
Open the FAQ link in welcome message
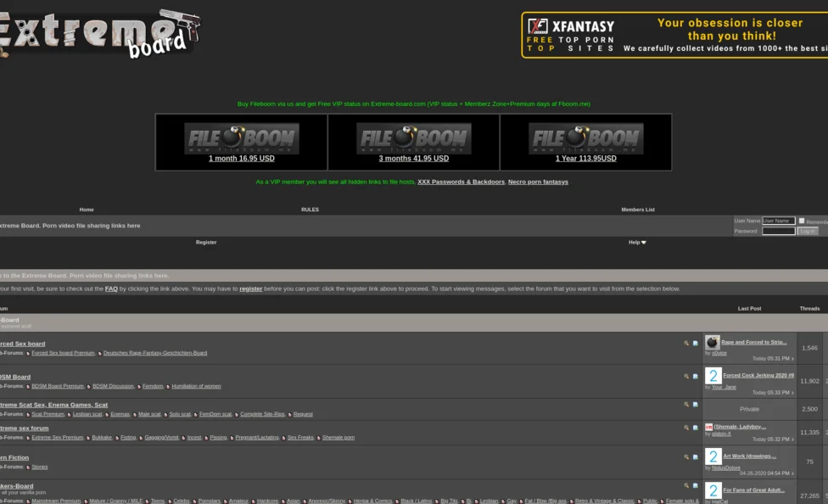click(111, 289)
